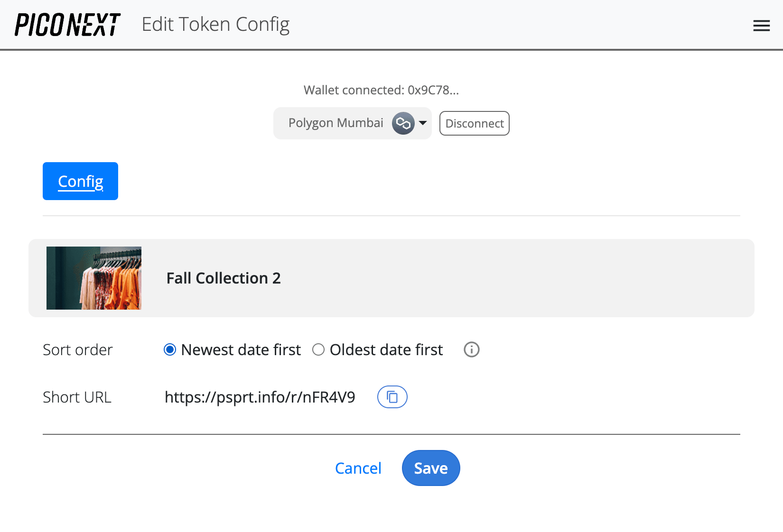Save the token configuration
This screenshot has height=532, width=783.
point(430,468)
